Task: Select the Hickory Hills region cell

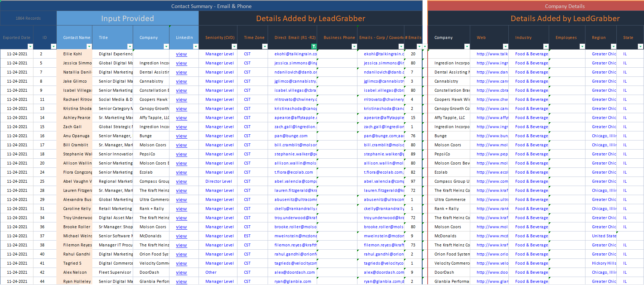Action: coord(601,263)
